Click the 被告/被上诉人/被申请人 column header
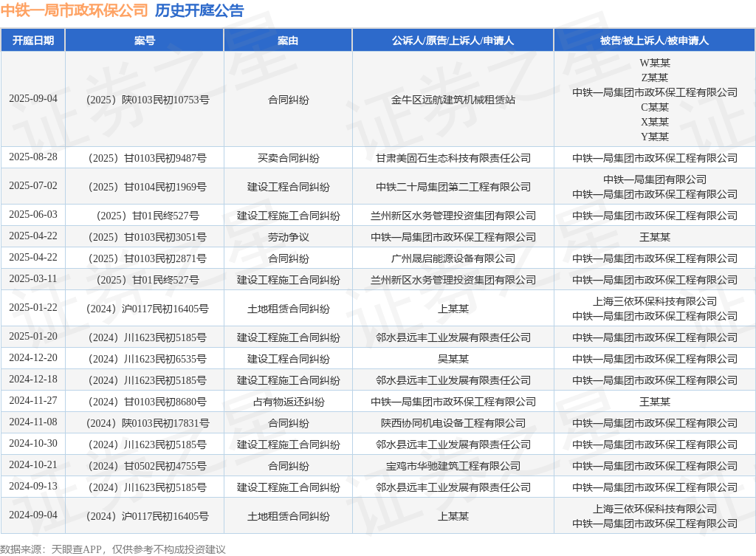756x556 pixels. [654, 41]
